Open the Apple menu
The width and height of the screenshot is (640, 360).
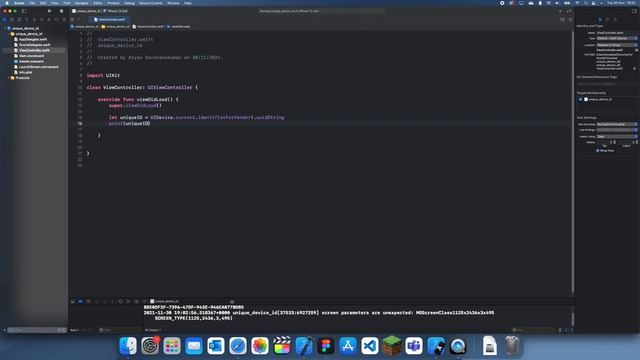(x=7, y=3)
